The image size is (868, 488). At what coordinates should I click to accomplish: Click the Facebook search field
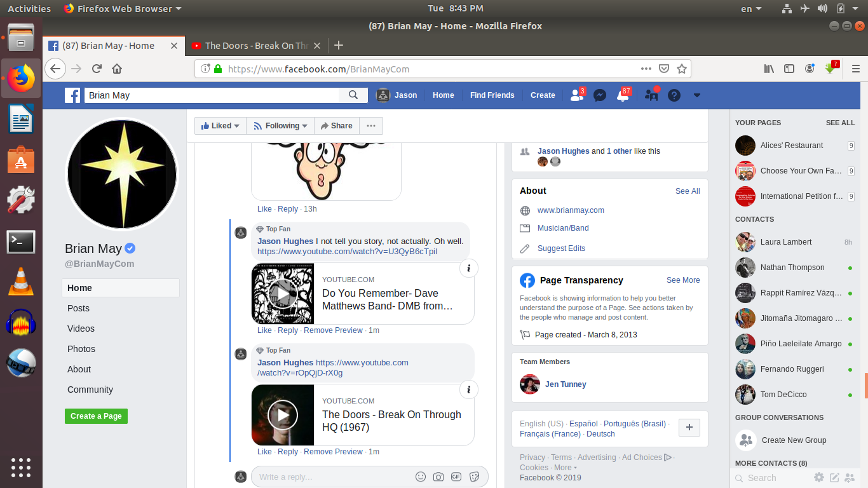212,95
